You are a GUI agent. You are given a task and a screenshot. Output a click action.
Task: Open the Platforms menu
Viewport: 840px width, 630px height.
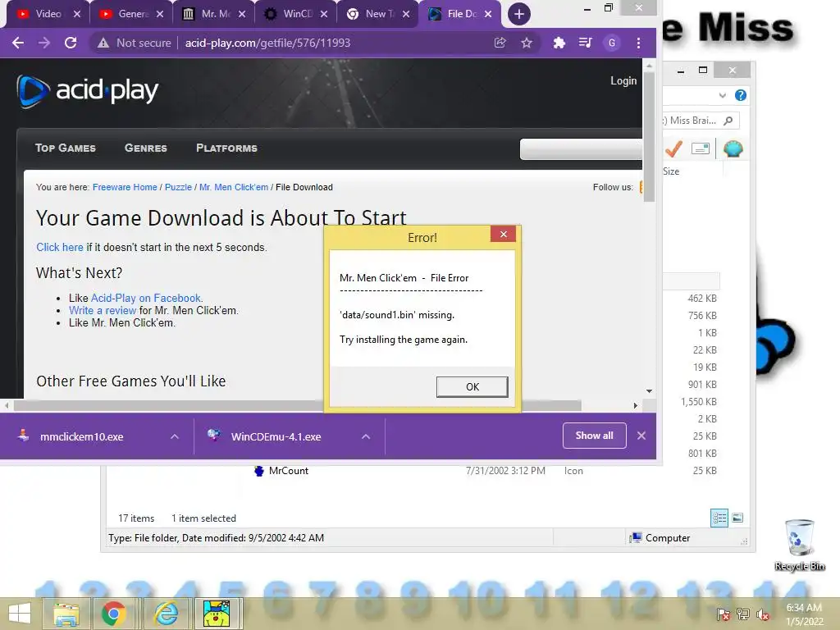(226, 148)
